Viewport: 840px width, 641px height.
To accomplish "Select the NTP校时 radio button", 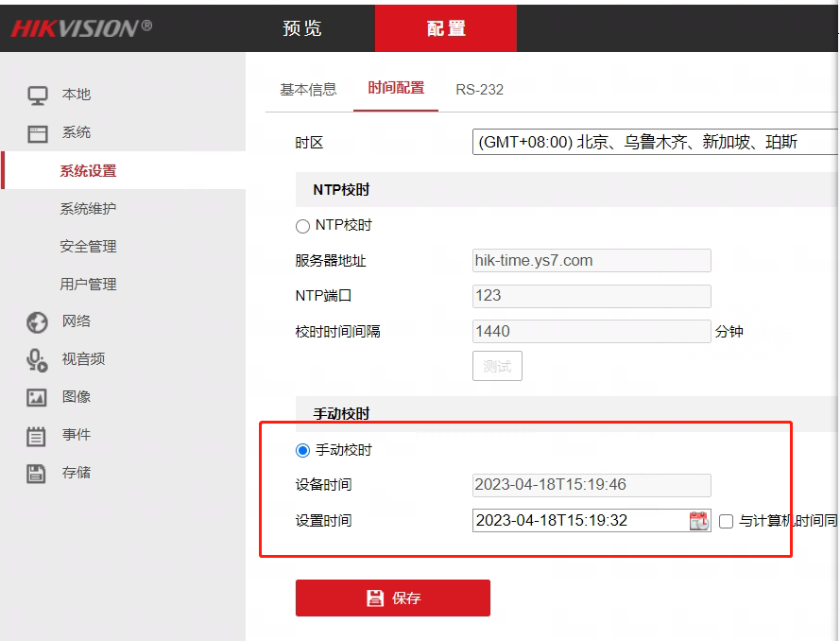I will (x=302, y=226).
